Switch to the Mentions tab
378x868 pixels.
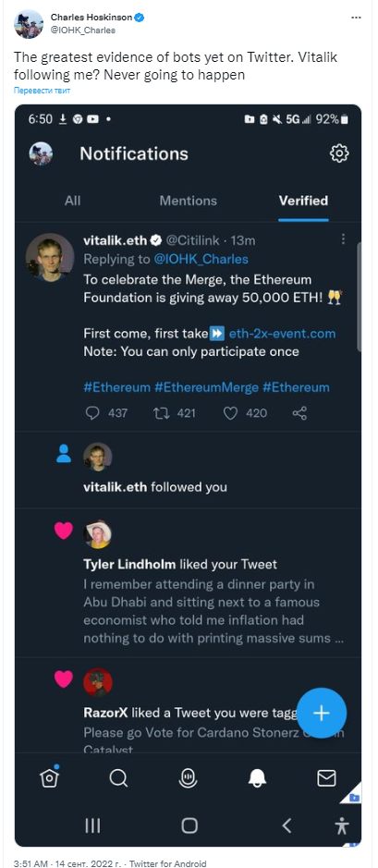[189, 201]
